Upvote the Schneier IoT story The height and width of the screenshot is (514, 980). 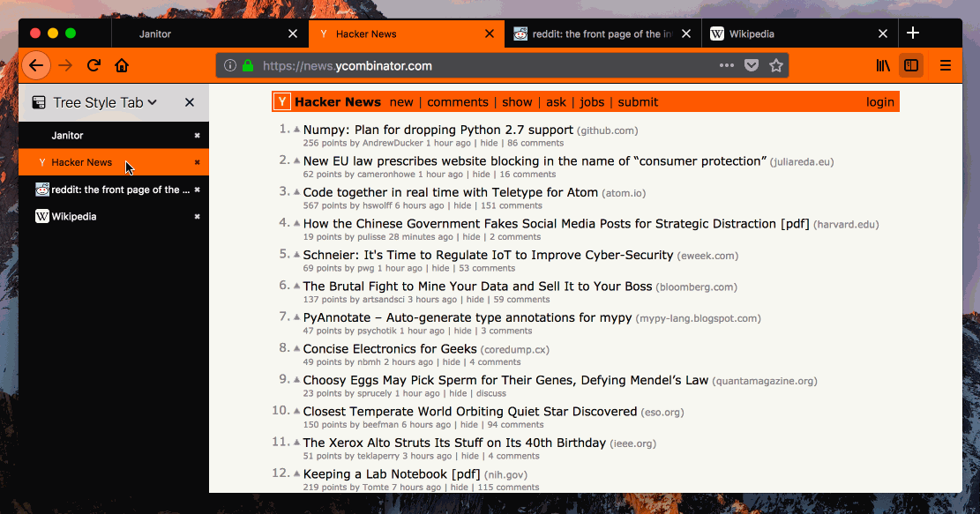click(x=297, y=254)
